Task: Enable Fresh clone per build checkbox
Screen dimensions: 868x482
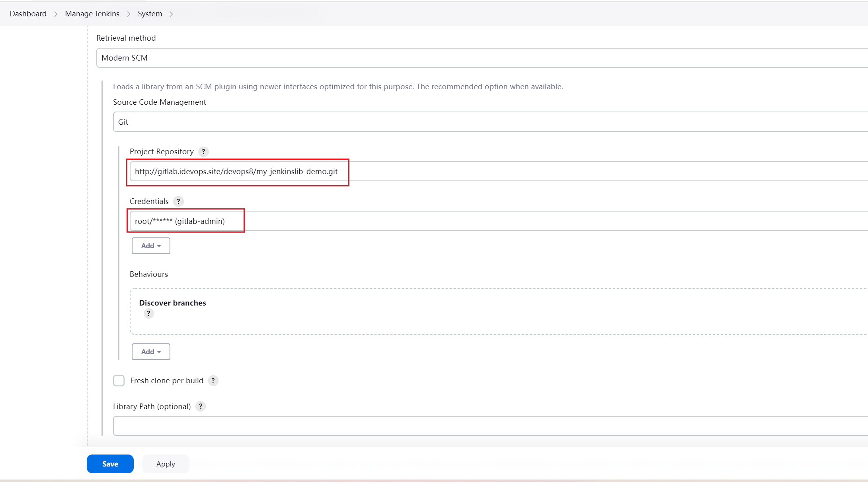Action: click(x=119, y=381)
